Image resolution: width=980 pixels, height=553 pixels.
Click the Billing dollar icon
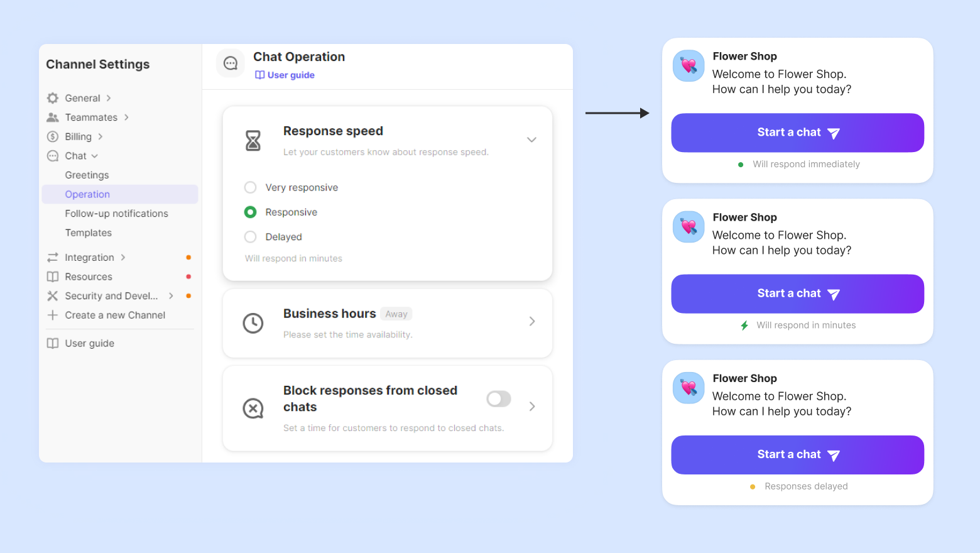[53, 137]
